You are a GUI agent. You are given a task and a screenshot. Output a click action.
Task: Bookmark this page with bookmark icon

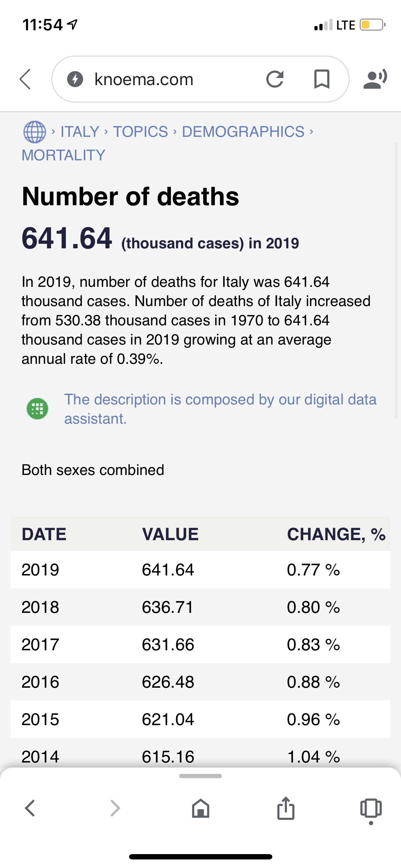(322, 79)
